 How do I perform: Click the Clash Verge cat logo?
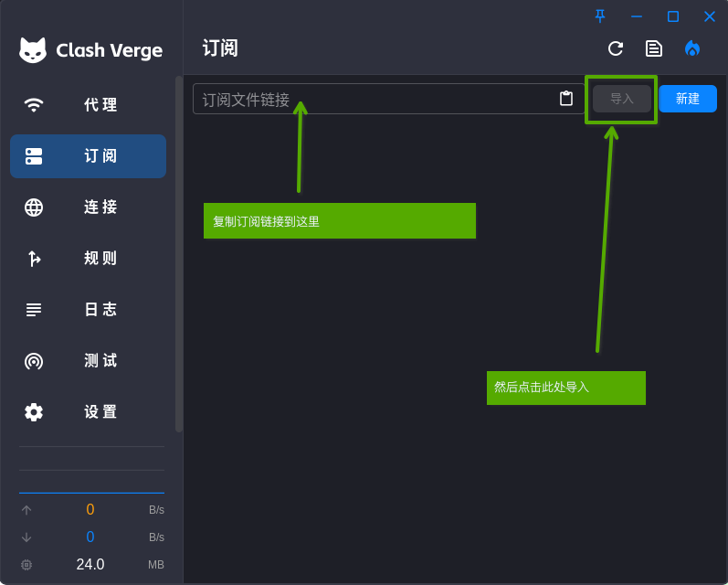tap(33, 50)
